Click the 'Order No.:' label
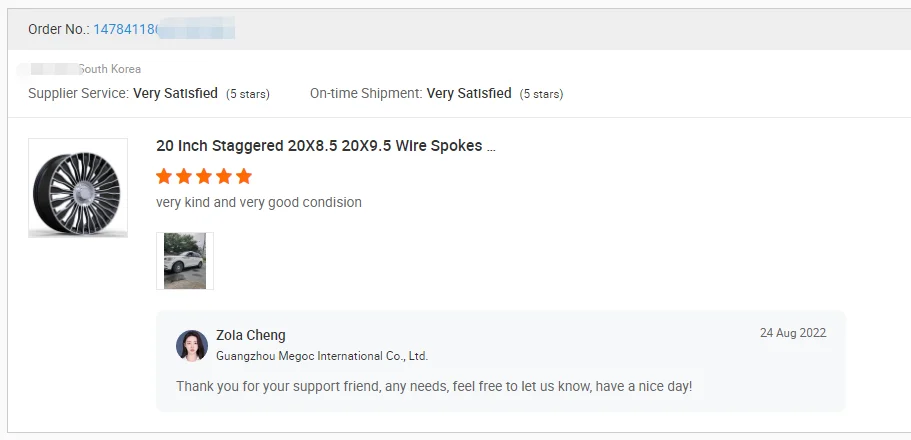The image size is (911, 440). [x=58, y=29]
